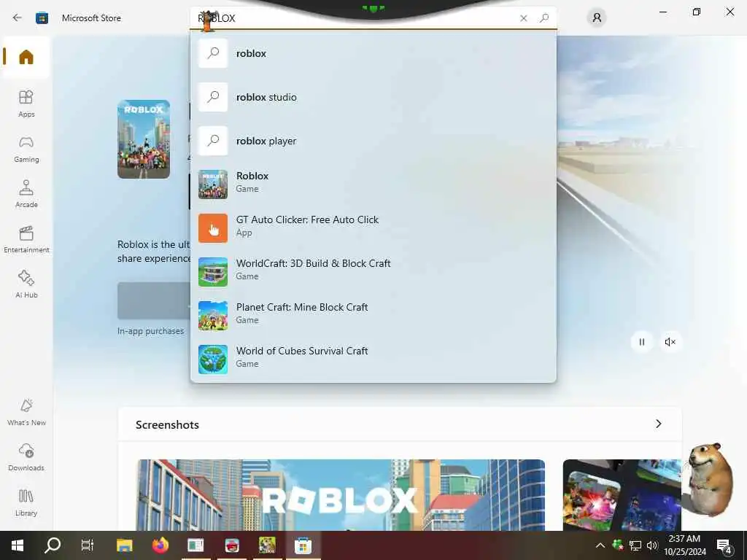Open the Apps section in the sidebar
747x560 pixels.
[x=26, y=104]
